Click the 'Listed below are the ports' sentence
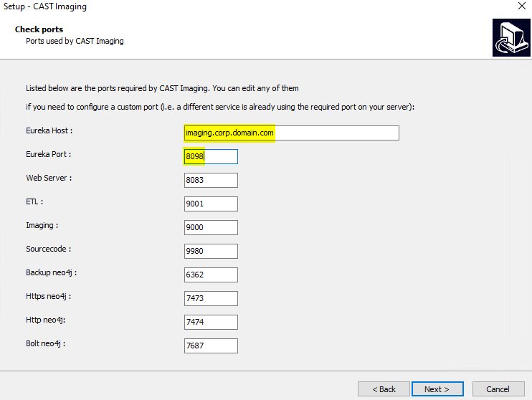 (162, 88)
